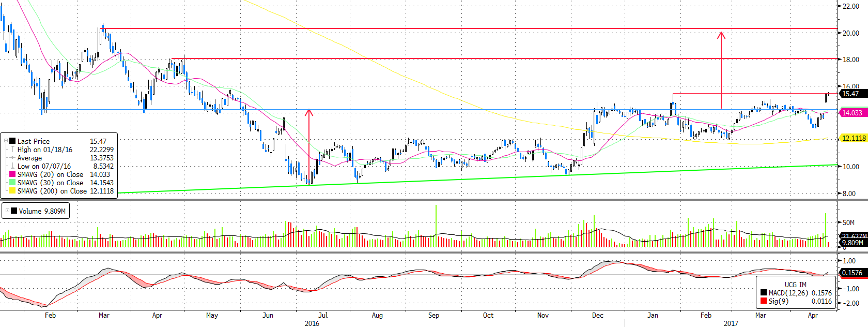Click the 'Sep' month label
Image resolution: width=868 pixels, height=327 pixels.
(433, 315)
